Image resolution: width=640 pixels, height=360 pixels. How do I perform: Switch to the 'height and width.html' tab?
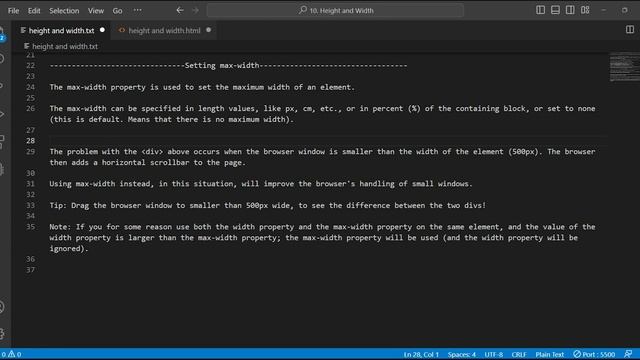[164, 31]
